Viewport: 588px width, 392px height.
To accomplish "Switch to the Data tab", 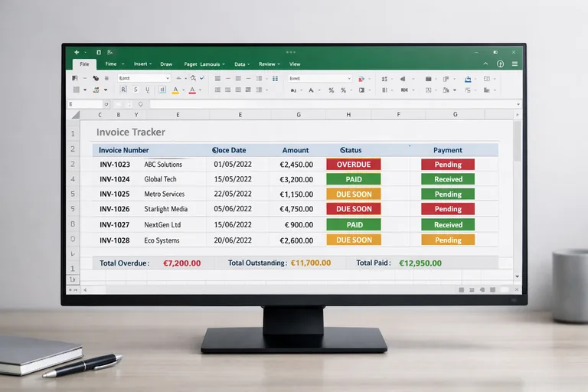I will click(x=240, y=64).
